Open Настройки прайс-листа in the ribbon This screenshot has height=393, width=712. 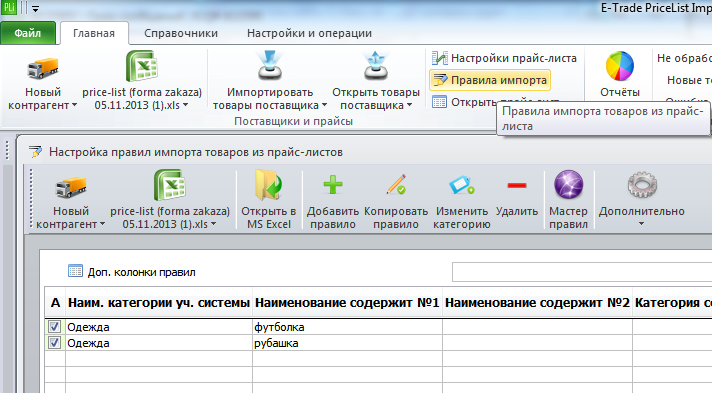pyautogui.click(x=504, y=58)
